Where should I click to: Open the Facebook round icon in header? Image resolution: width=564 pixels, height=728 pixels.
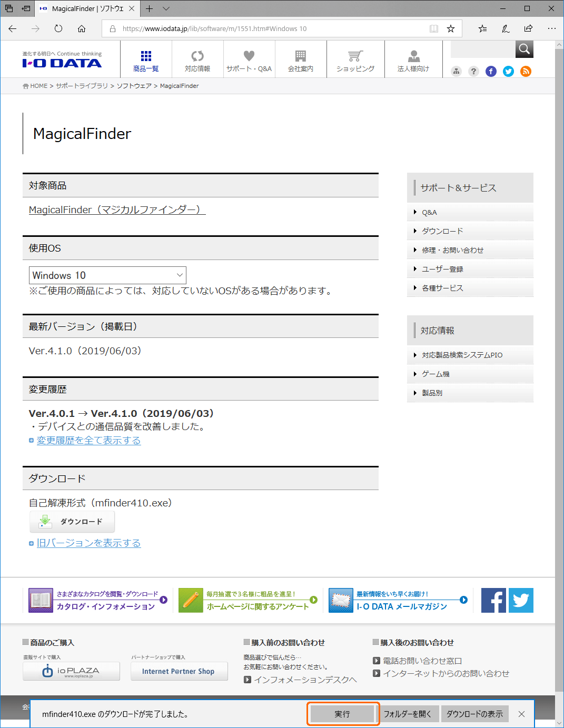(x=491, y=72)
